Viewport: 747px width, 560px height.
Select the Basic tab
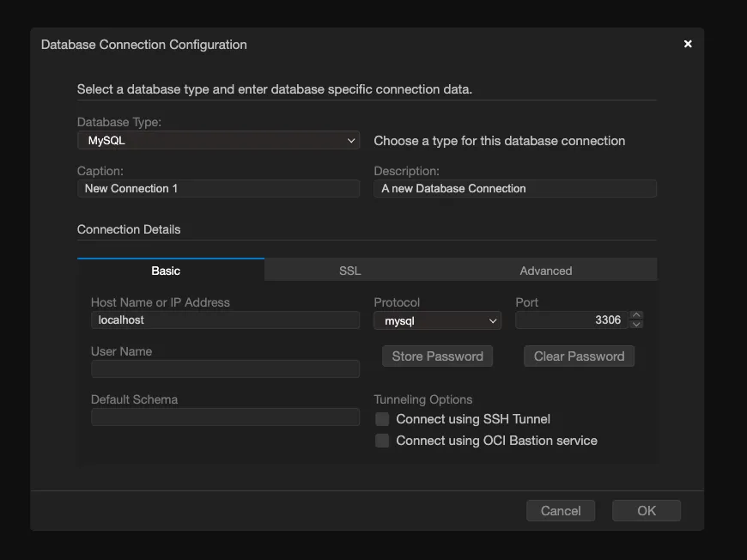coord(166,271)
